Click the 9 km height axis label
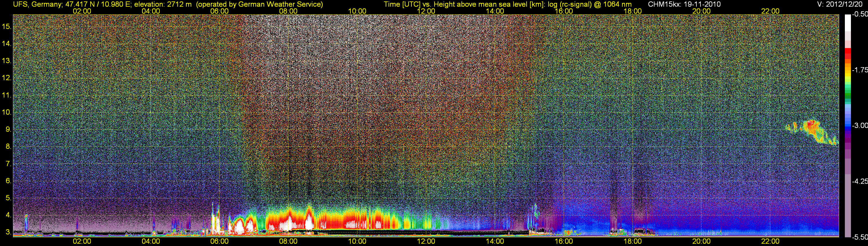Screen dimensions: 868x246 click(8, 129)
